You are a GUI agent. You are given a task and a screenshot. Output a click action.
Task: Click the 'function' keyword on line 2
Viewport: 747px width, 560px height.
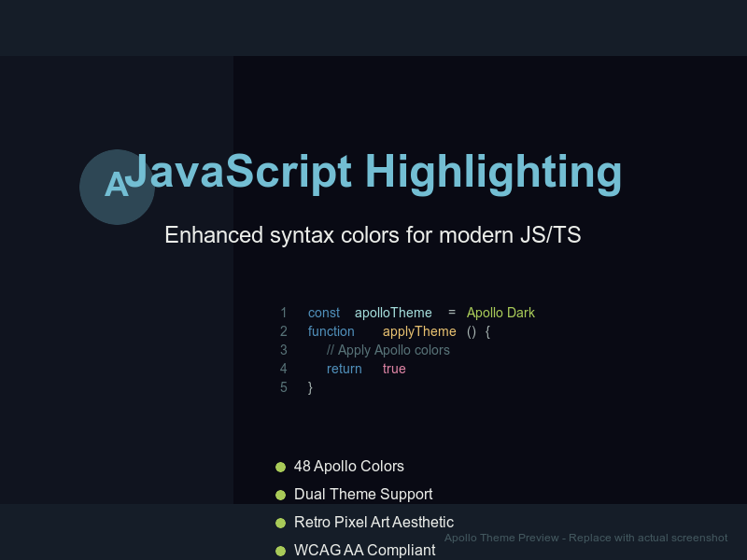[331, 331]
